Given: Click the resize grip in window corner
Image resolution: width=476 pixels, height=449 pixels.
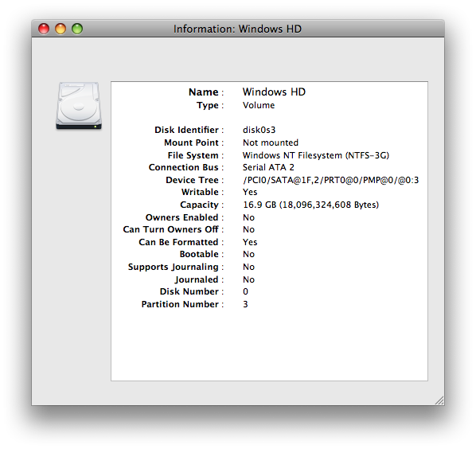Looking at the screenshot, I should pyautogui.click(x=439, y=400).
